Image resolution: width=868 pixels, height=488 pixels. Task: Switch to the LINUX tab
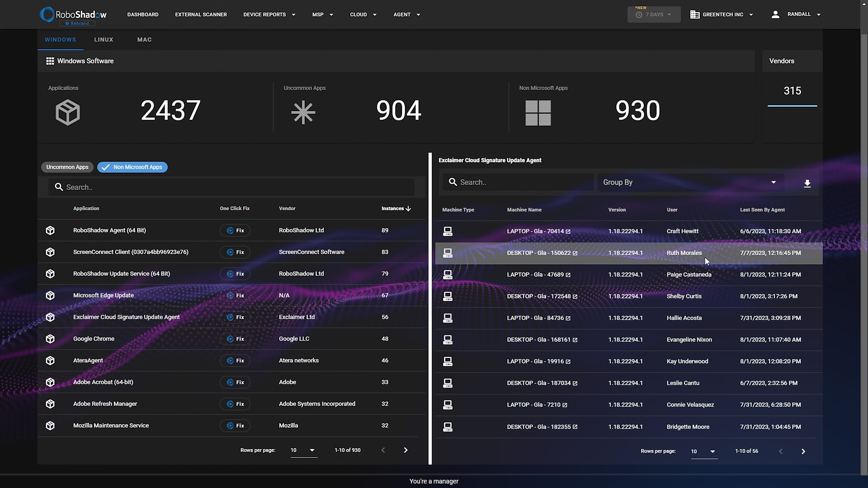tap(104, 39)
